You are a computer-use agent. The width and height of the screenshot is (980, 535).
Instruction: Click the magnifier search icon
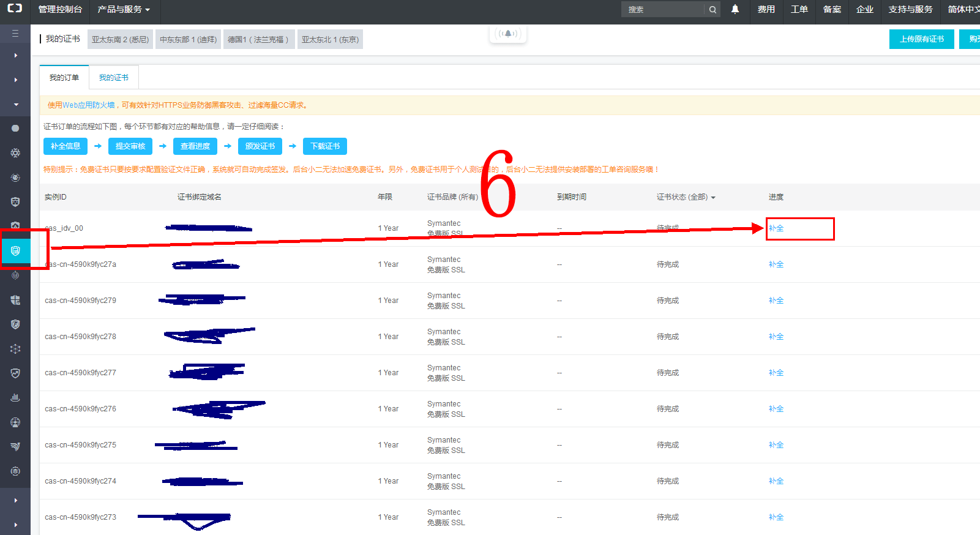tap(713, 10)
